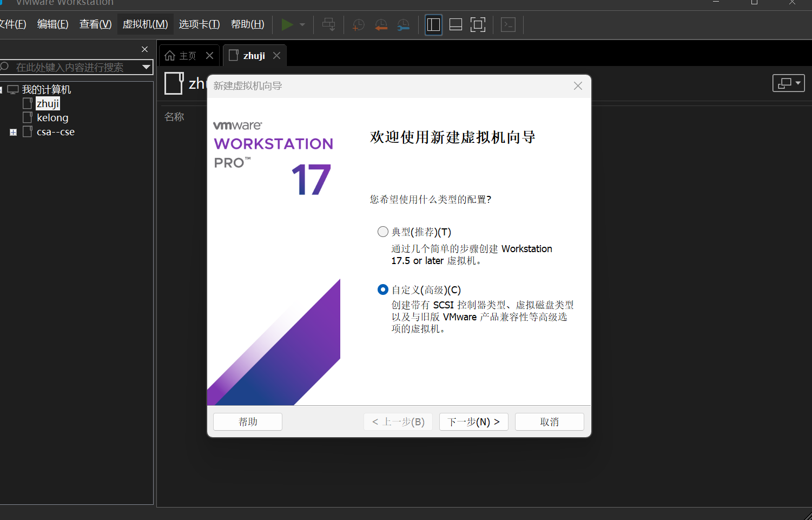The height and width of the screenshot is (520, 812).
Task: Click the 名称 column header
Action: coord(174,117)
